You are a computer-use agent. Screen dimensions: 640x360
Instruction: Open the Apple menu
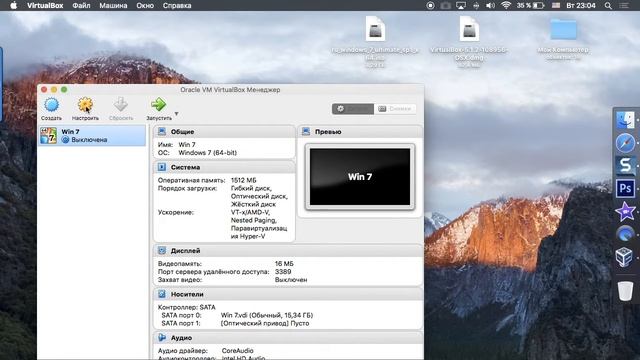pos(13,5)
